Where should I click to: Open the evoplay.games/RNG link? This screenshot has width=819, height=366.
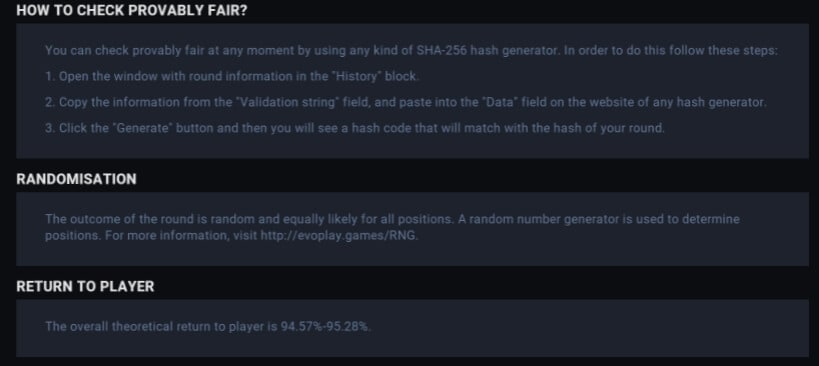click(x=339, y=235)
